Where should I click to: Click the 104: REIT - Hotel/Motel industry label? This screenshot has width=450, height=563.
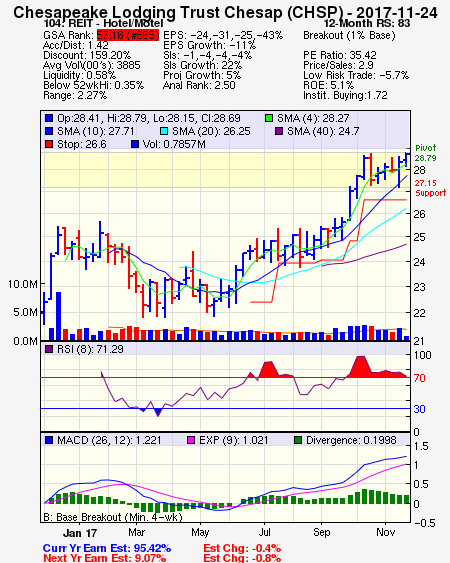pyautogui.click(x=103, y=24)
